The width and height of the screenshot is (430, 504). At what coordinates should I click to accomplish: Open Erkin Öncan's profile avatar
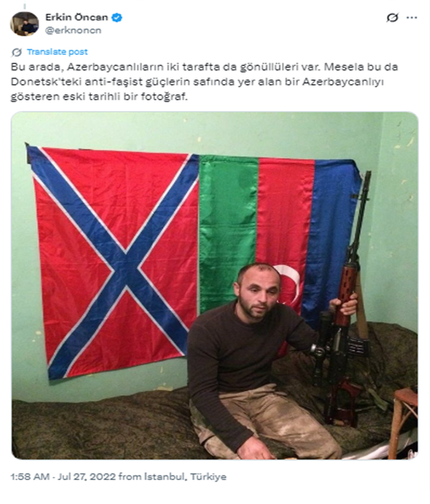tap(25, 24)
